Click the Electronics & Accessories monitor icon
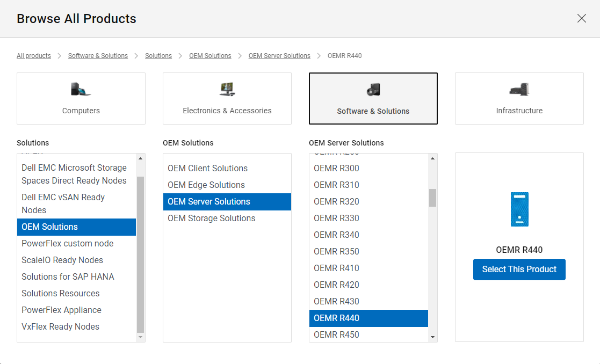This screenshot has height=364, width=600. tap(227, 89)
